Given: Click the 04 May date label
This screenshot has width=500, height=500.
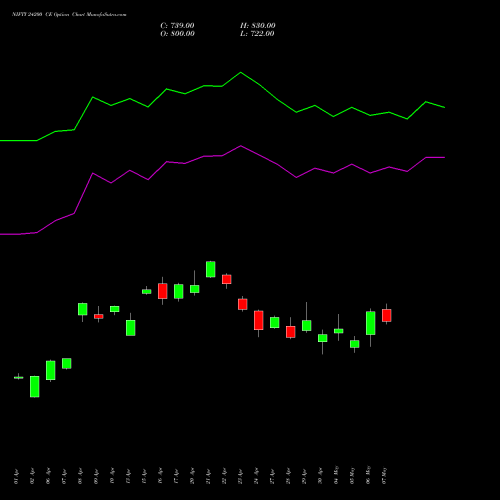Looking at the screenshot, I should tap(336, 475).
